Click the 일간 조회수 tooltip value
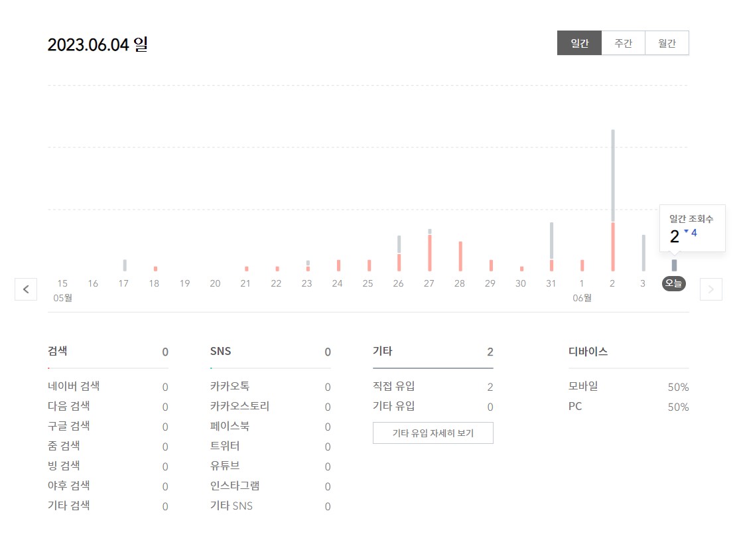Viewport: 739px width, 560px height. coord(675,236)
